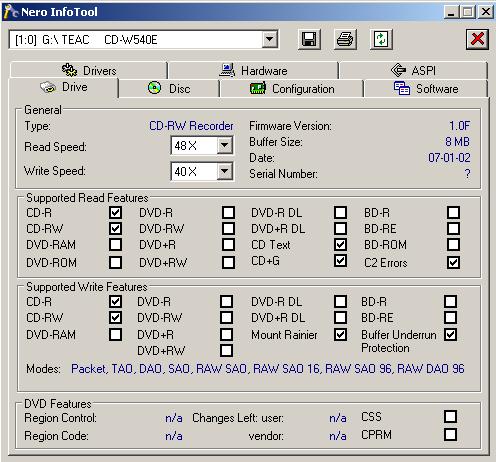Click the Serial Number question mark value
Viewport: 496px width, 462px height.
[x=467, y=173]
